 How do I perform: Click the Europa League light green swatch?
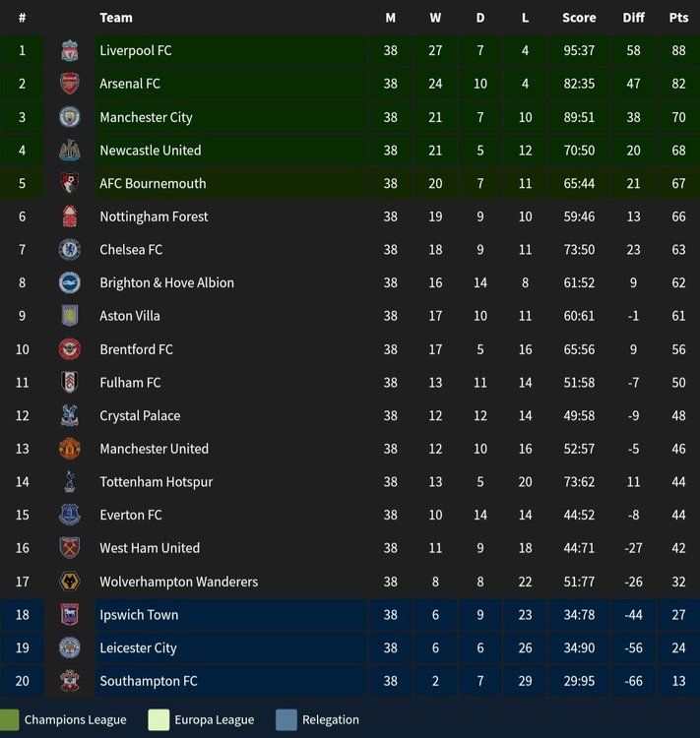coord(159,719)
